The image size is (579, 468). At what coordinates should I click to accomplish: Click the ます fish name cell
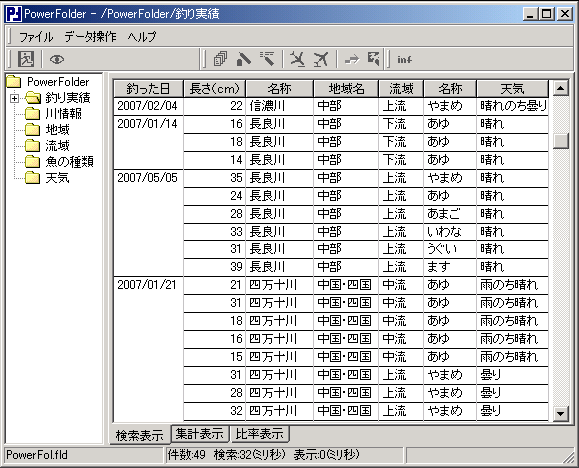pyautogui.click(x=450, y=267)
